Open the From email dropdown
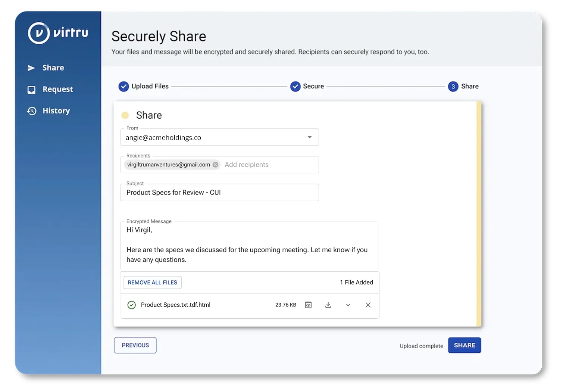Screen dimensions: 588x390 click(x=309, y=137)
